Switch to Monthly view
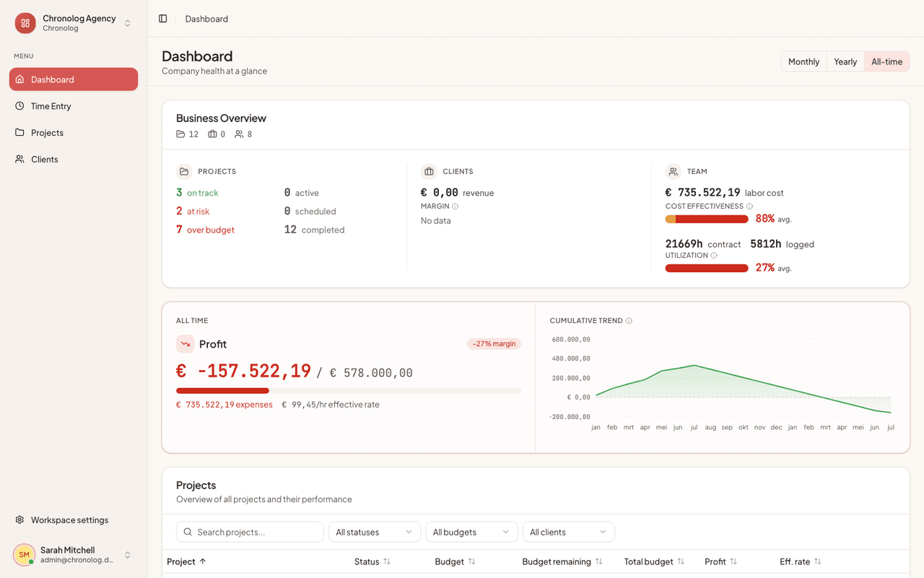924x578 pixels. 803,61
